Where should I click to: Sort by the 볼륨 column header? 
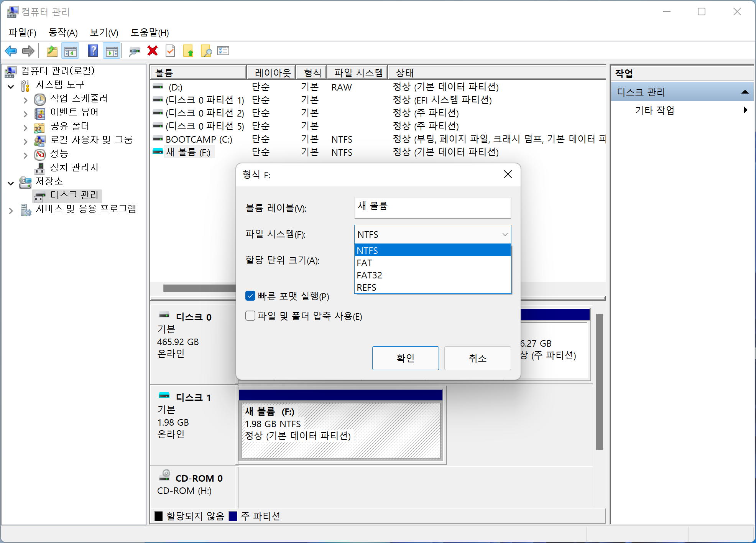click(198, 72)
